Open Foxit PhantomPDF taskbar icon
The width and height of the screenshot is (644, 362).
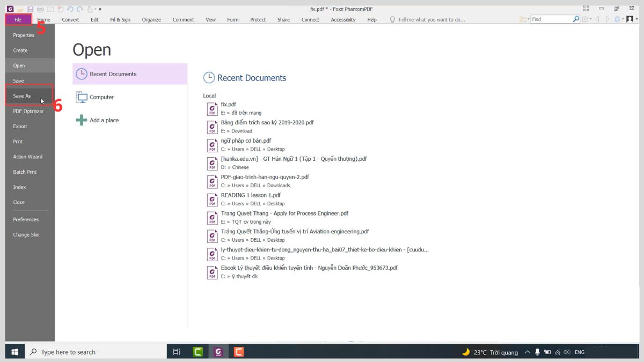click(x=218, y=352)
